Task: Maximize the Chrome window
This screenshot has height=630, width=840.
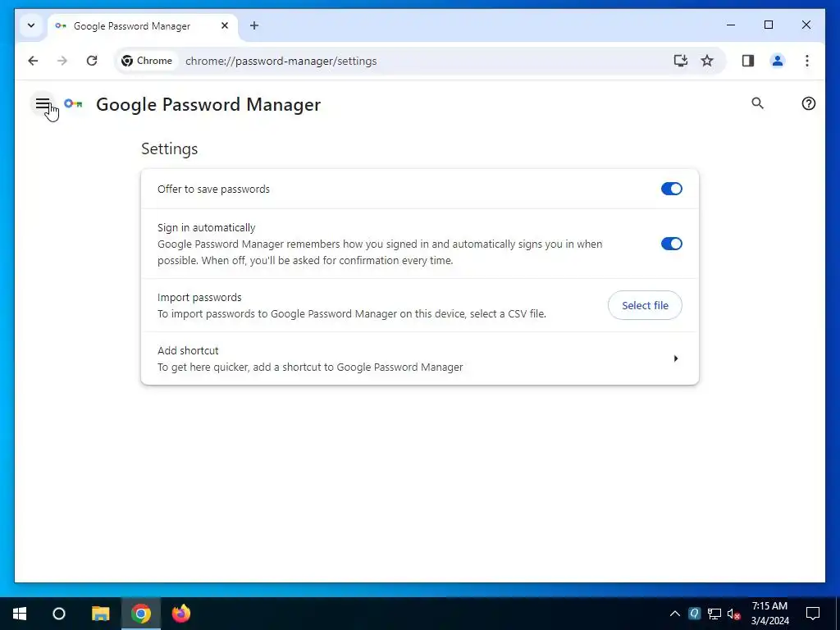Action: pyautogui.click(x=768, y=25)
